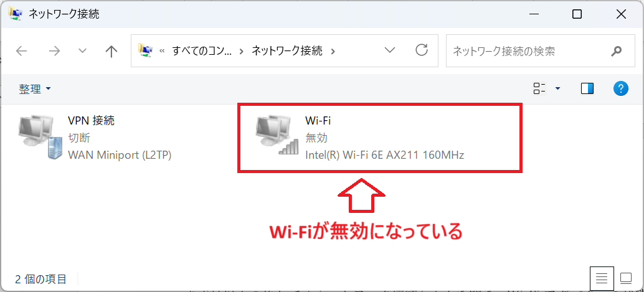The height and width of the screenshot is (292, 644).
Task: Toggle the preview pane
Action: [587, 88]
